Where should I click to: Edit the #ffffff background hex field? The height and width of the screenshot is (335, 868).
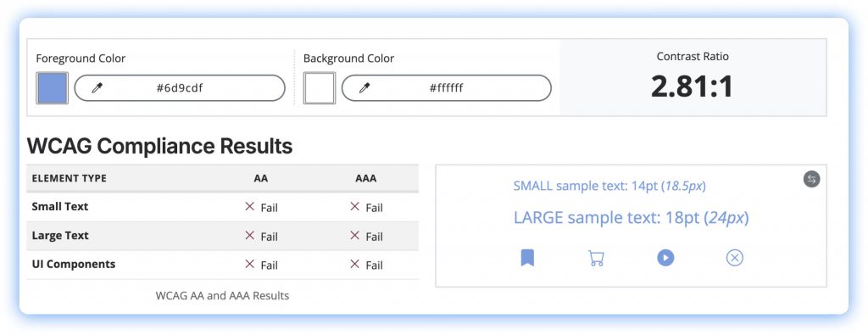click(x=446, y=88)
